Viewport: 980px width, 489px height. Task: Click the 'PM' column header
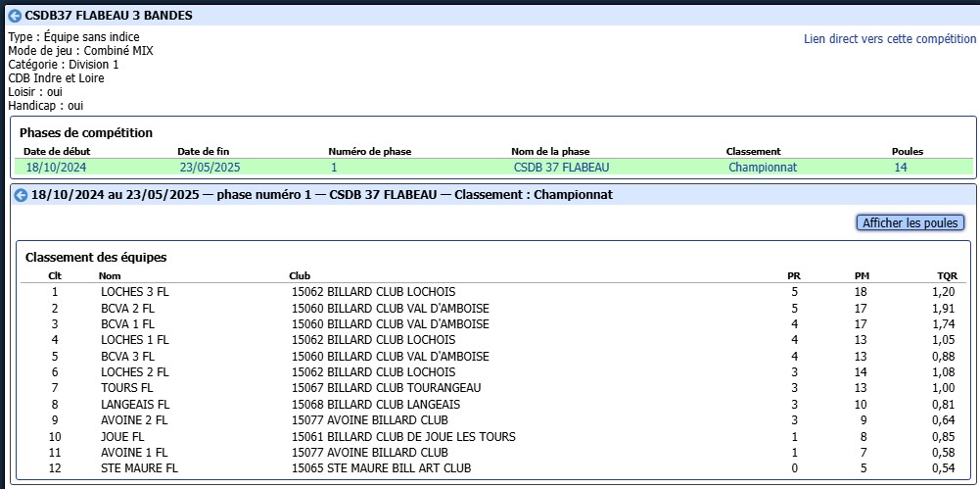tap(862, 275)
